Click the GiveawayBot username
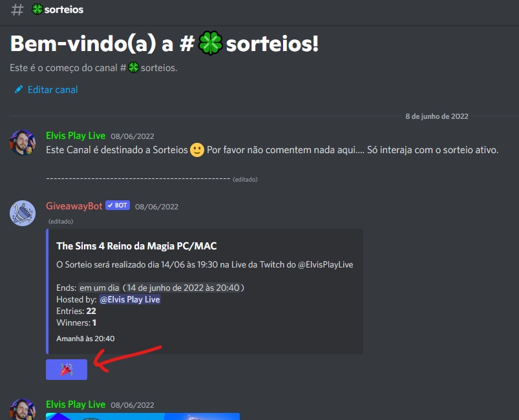The width and height of the screenshot is (519, 420). point(74,206)
